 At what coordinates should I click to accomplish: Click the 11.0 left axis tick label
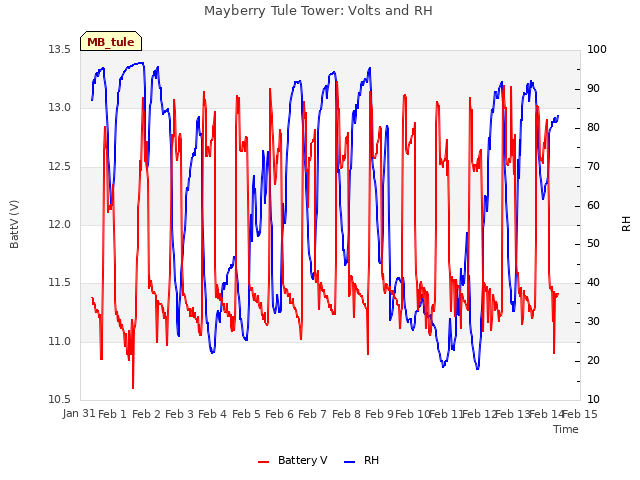(60, 342)
